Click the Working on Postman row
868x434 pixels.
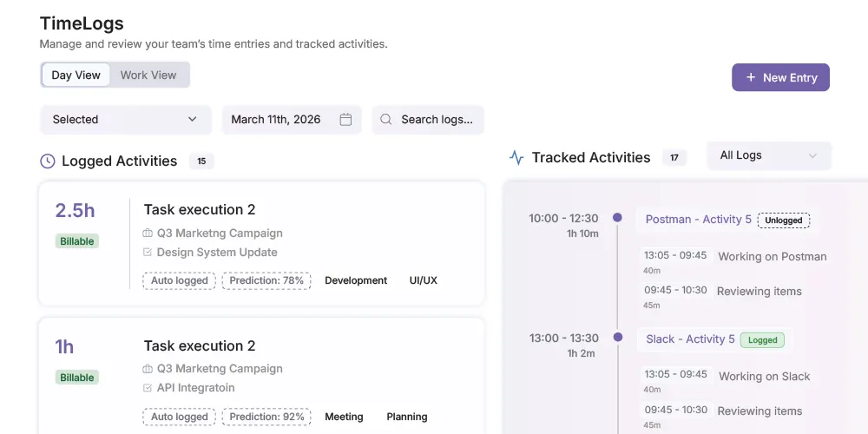(x=773, y=257)
